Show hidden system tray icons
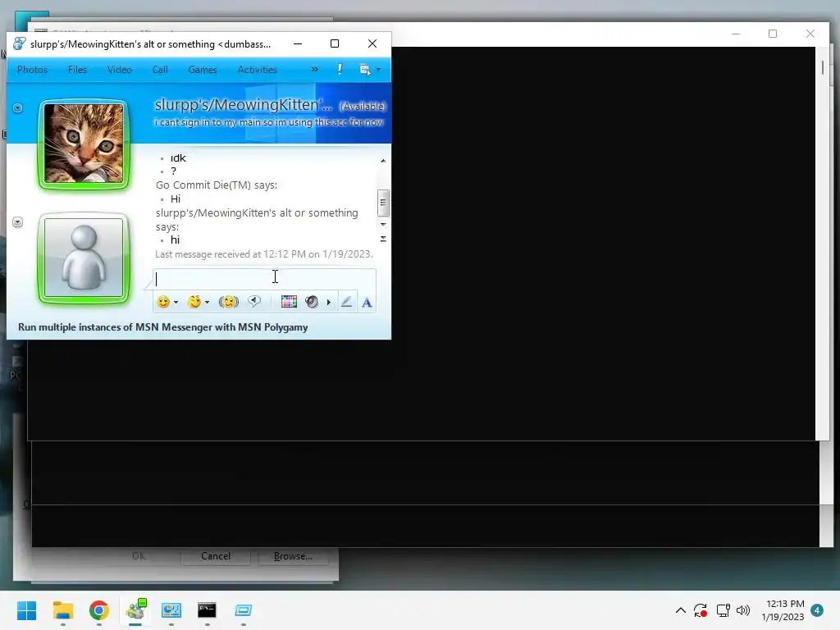The width and height of the screenshot is (840, 630). pos(680,610)
